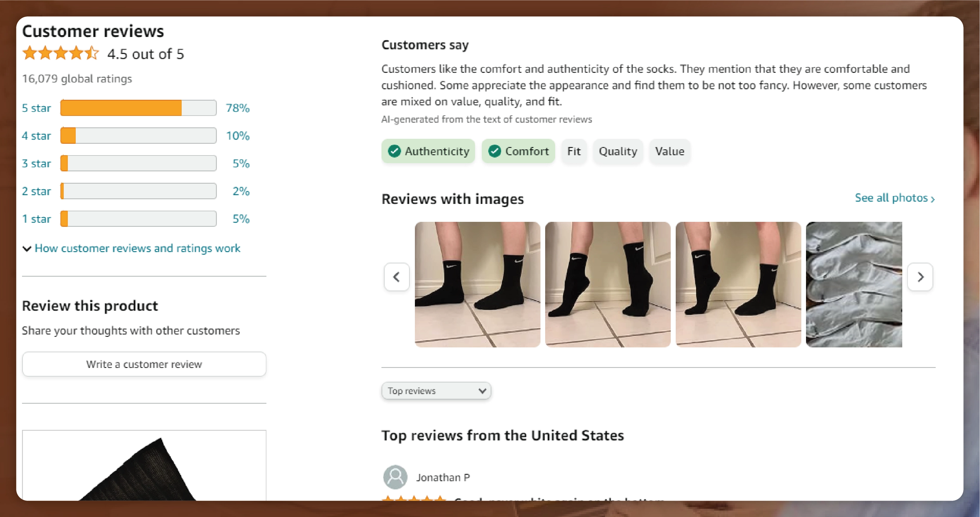Click the AI-generated from customer reviews note

(486, 119)
